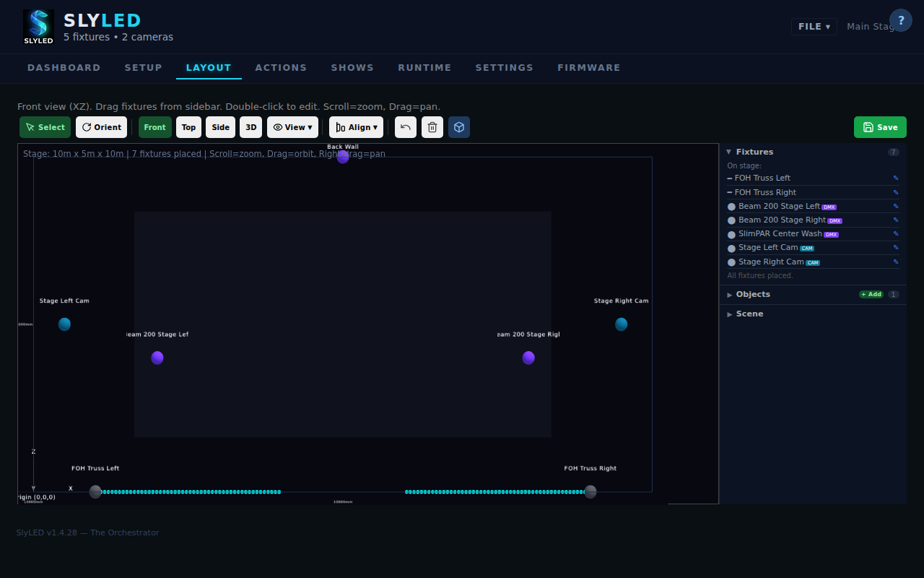Edit Beam 200 Stage Left via its pencil icon

point(895,206)
